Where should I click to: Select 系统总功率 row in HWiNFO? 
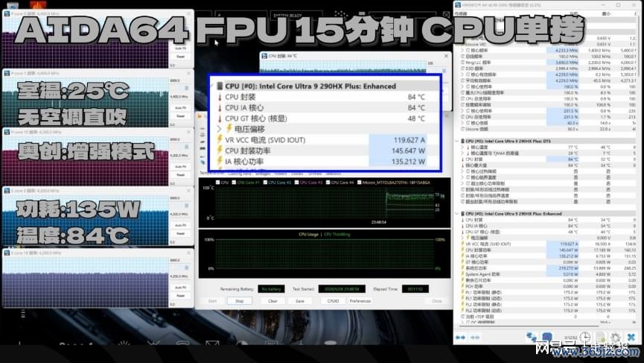pos(546,268)
